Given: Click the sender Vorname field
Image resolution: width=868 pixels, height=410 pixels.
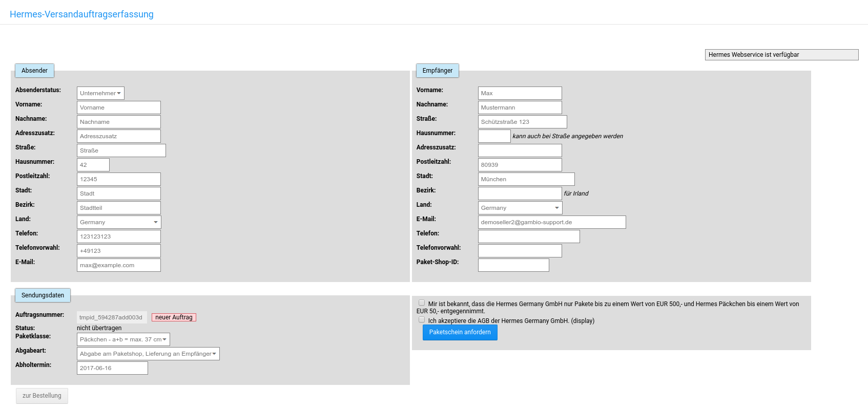Looking at the screenshot, I should coord(118,107).
